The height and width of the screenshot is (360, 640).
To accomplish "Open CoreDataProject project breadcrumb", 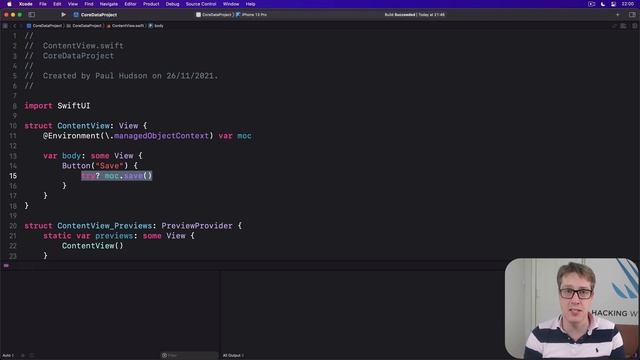I will (44, 26).
